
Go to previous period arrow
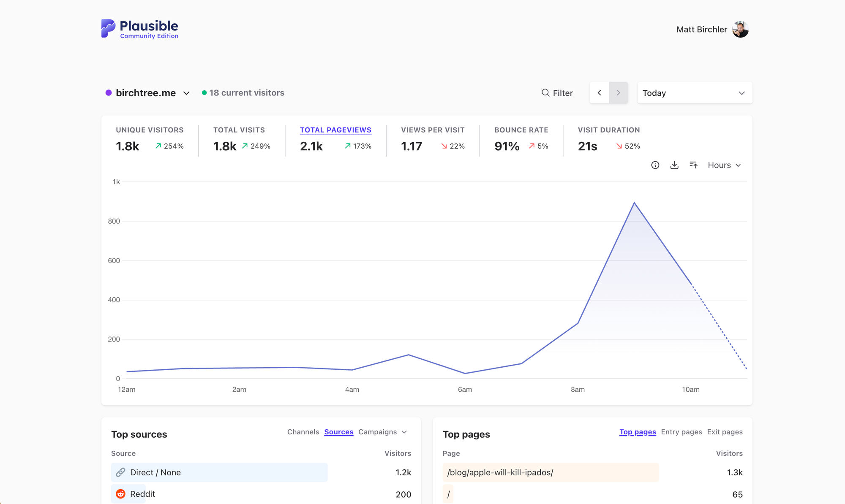(599, 93)
